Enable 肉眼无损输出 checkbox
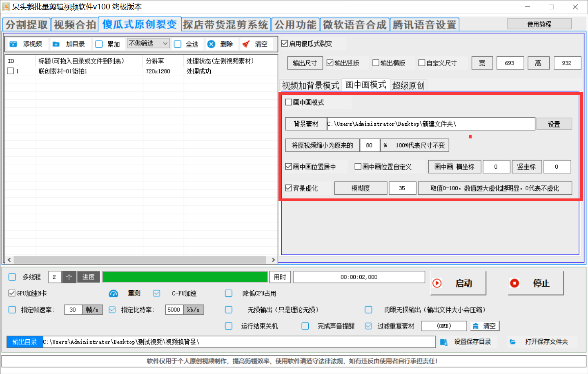Screen dimensions: 588x374 click(x=368, y=310)
